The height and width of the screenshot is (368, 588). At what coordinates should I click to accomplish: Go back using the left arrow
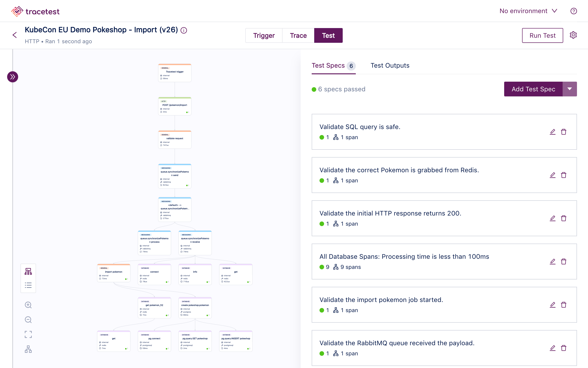(x=14, y=35)
